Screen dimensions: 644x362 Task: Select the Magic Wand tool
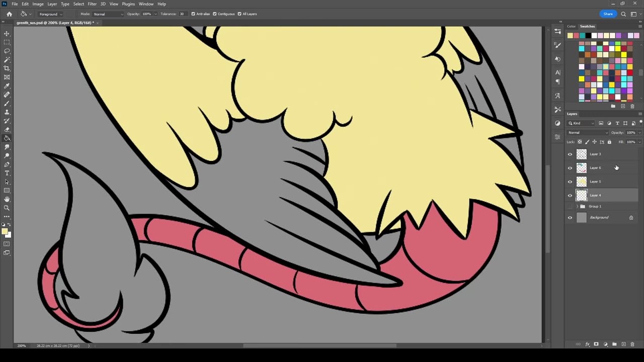pos(7,60)
